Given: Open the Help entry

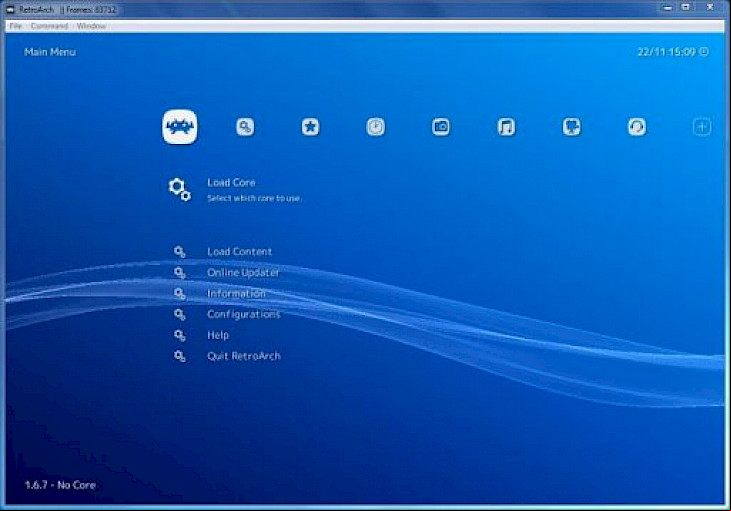Looking at the screenshot, I should (218, 335).
